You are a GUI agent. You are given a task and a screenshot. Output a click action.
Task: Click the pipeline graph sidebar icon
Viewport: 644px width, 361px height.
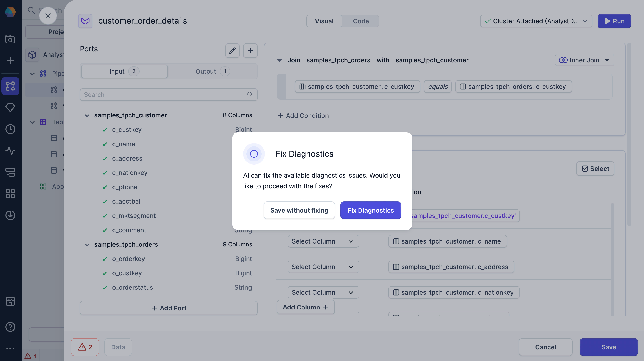pyautogui.click(x=10, y=86)
